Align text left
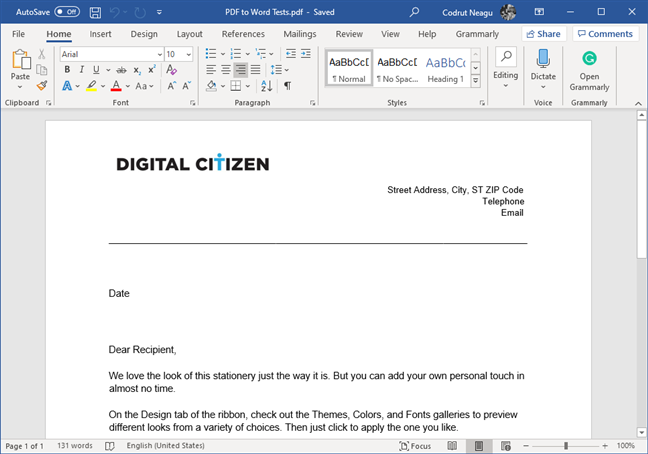648x454 pixels. pyautogui.click(x=211, y=69)
